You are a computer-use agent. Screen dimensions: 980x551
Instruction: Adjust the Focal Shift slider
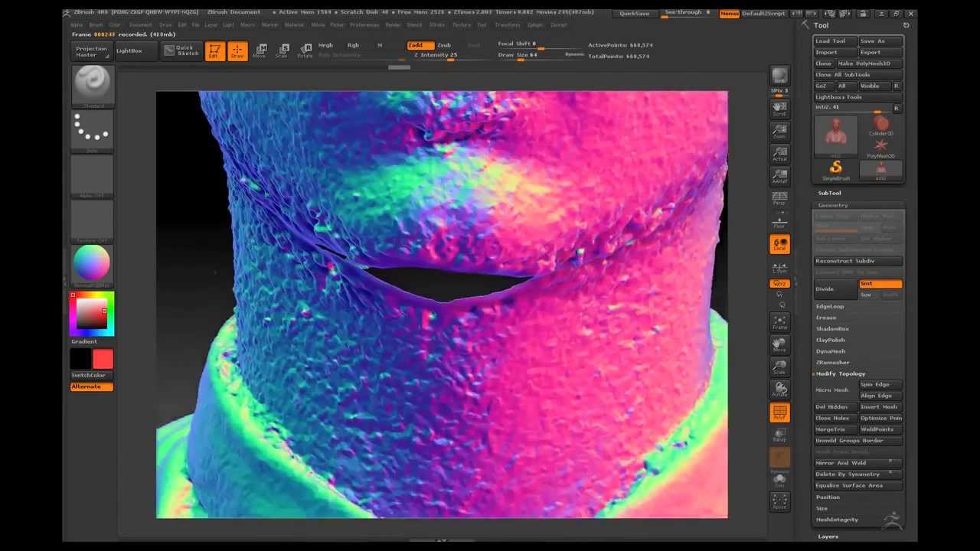point(540,44)
